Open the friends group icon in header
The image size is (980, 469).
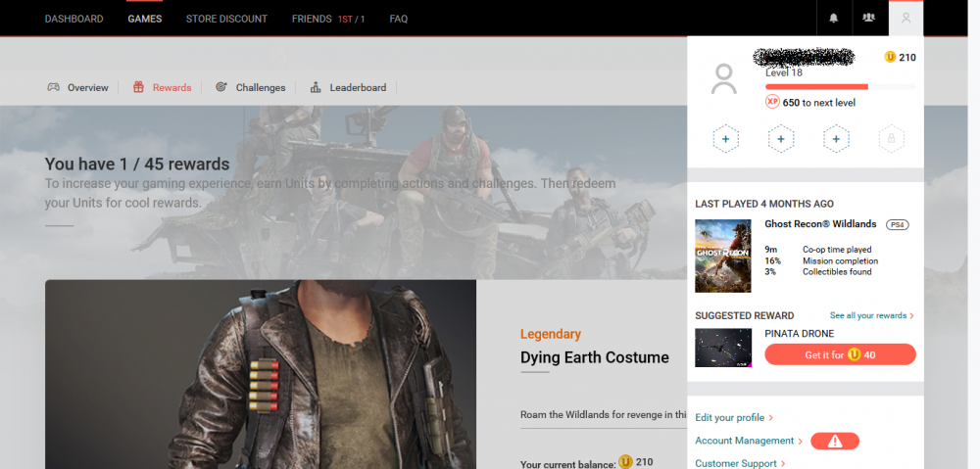(x=868, y=18)
